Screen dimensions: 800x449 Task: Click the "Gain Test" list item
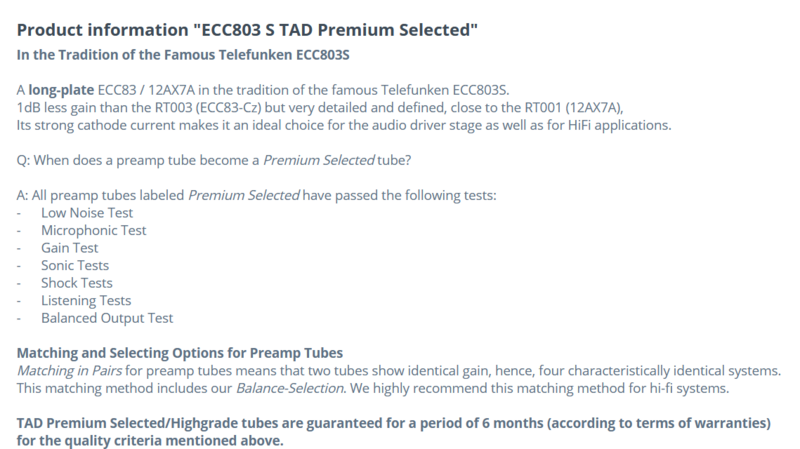coord(71,248)
